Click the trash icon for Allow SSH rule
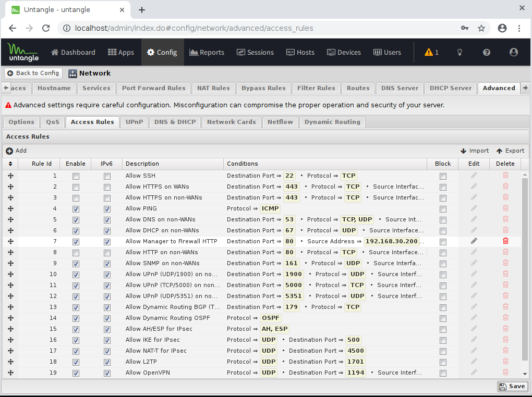The width and height of the screenshot is (532, 397). (505, 175)
